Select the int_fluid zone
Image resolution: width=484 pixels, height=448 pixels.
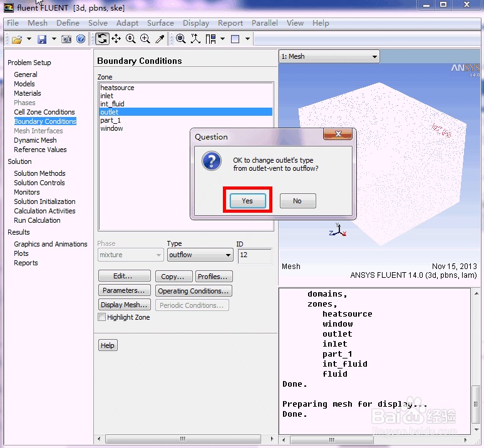click(185, 104)
